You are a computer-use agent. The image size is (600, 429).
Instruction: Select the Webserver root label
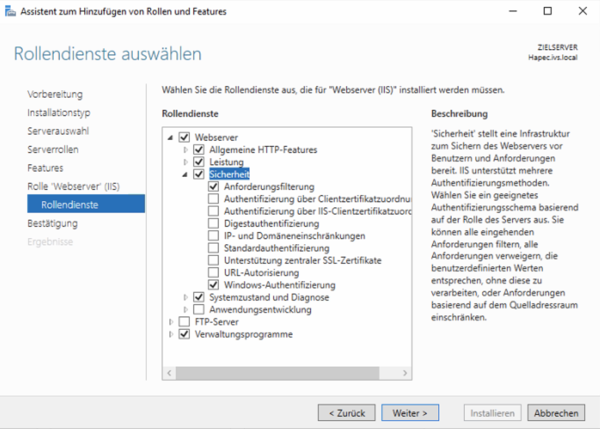(x=216, y=137)
